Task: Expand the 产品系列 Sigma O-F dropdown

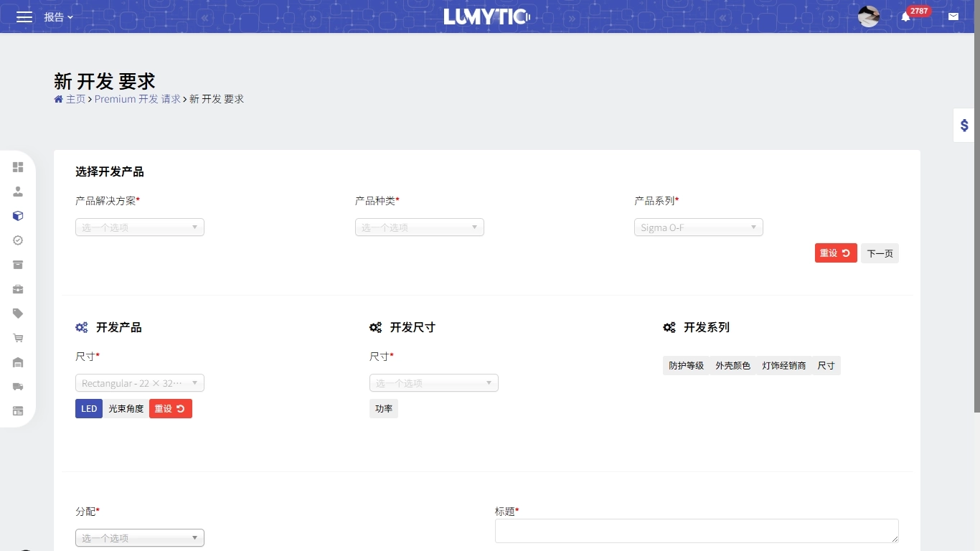Action: click(699, 227)
